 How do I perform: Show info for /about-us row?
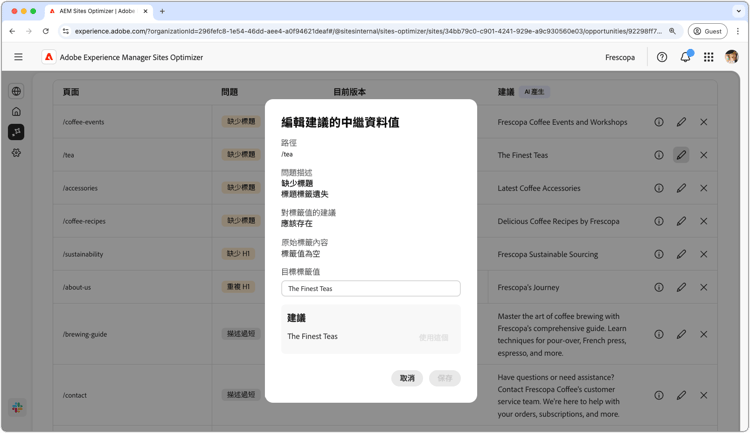(659, 287)
